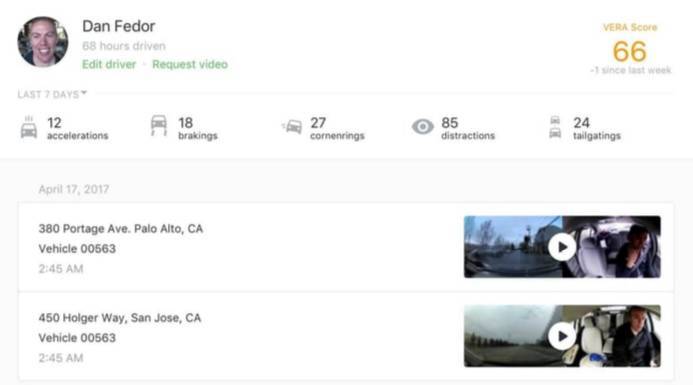Click the distractions eye icon
This screenshot has width=693, height=385.
(x=423, y=127)
